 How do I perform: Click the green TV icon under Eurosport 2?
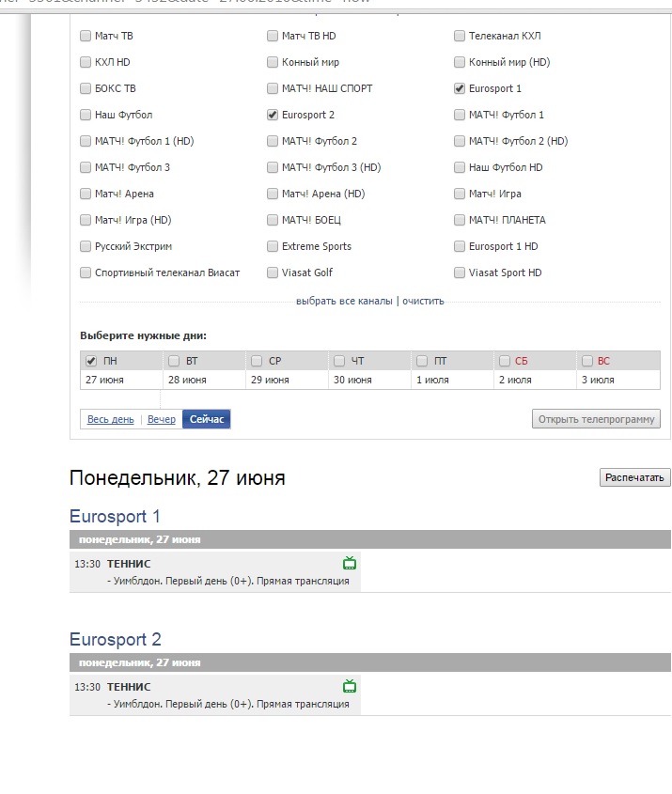point(350,687)
